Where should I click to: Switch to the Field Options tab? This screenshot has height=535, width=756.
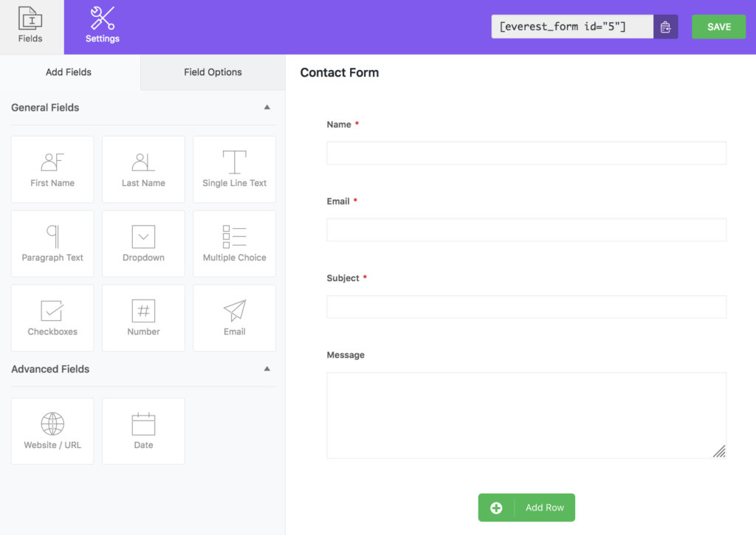pos(212,72)
